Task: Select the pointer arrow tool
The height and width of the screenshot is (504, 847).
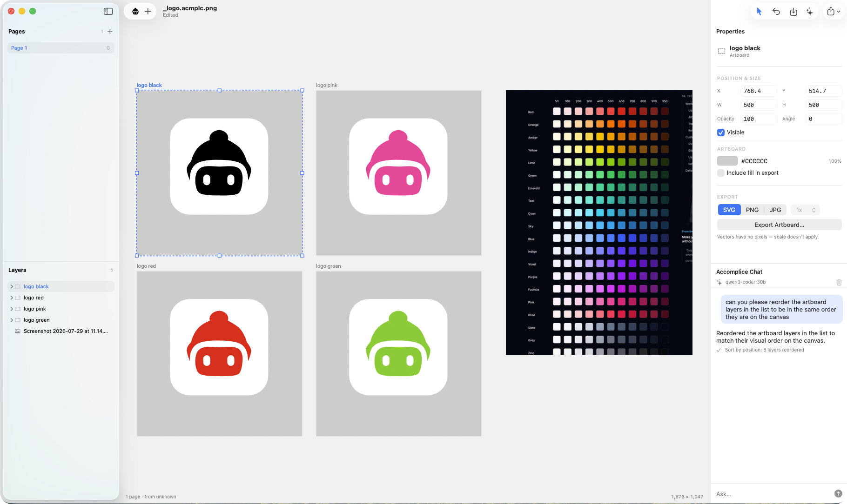Action: 759,12
